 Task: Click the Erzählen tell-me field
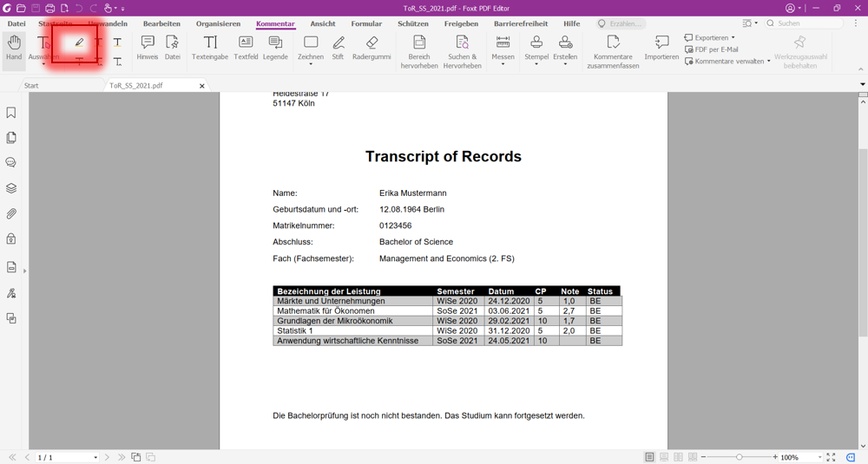[620, 23]
